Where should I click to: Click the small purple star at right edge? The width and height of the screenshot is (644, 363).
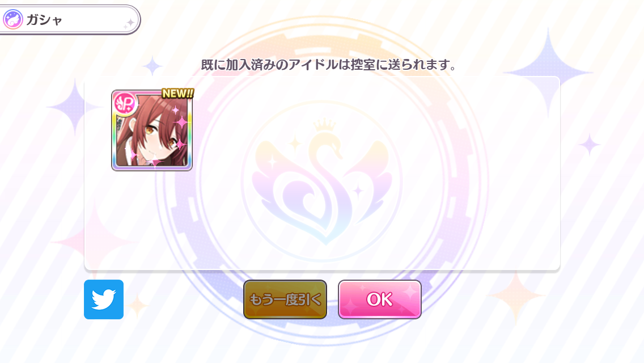coord(590,144)
